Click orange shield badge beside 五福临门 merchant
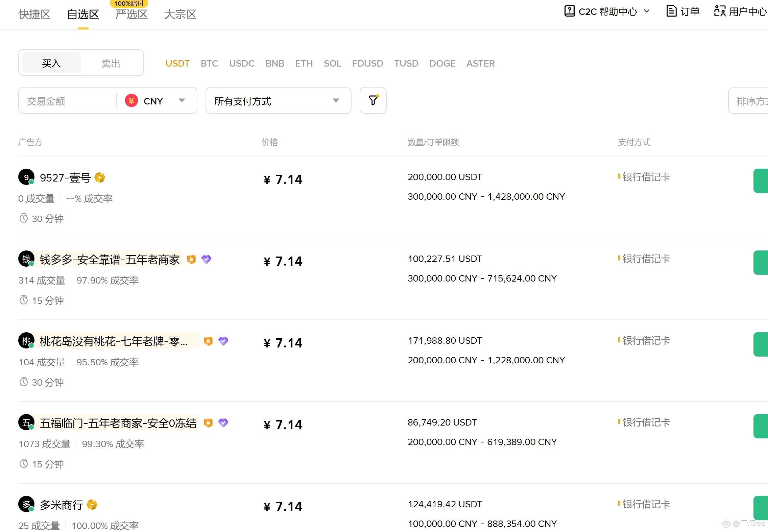 [x=208, y=423]
